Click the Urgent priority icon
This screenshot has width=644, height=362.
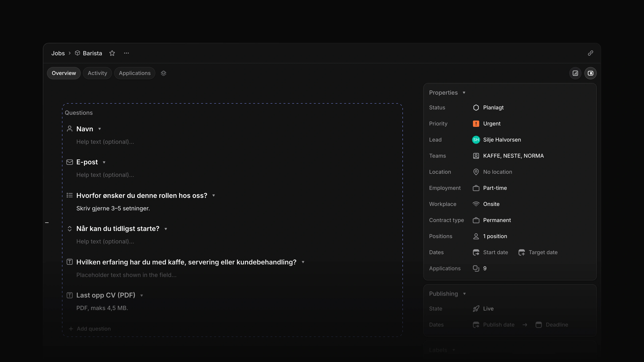coord(476,124)
